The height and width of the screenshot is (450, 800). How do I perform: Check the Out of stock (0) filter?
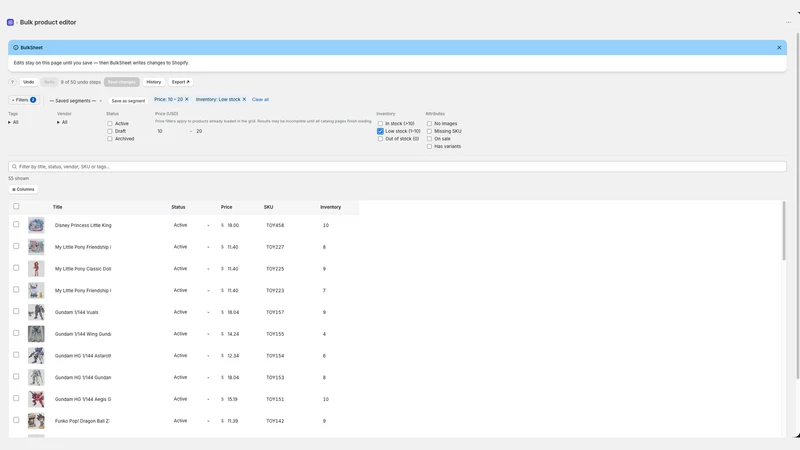380,139
